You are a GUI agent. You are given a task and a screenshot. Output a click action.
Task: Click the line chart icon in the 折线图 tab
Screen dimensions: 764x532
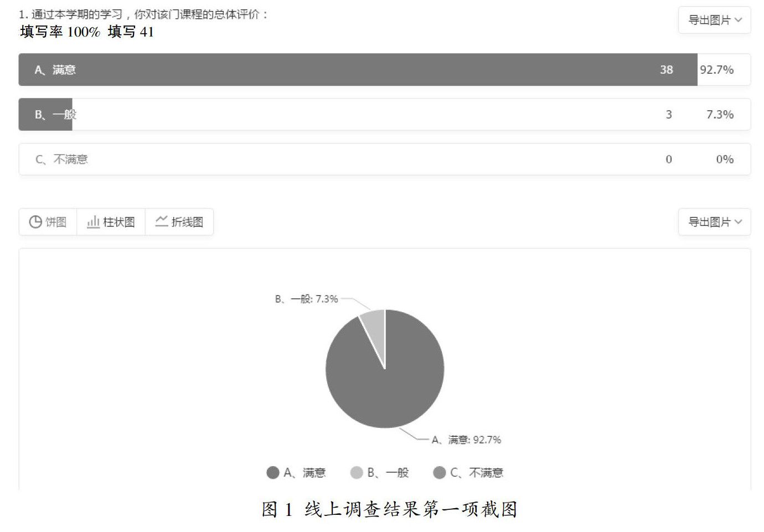click(162, 221)
